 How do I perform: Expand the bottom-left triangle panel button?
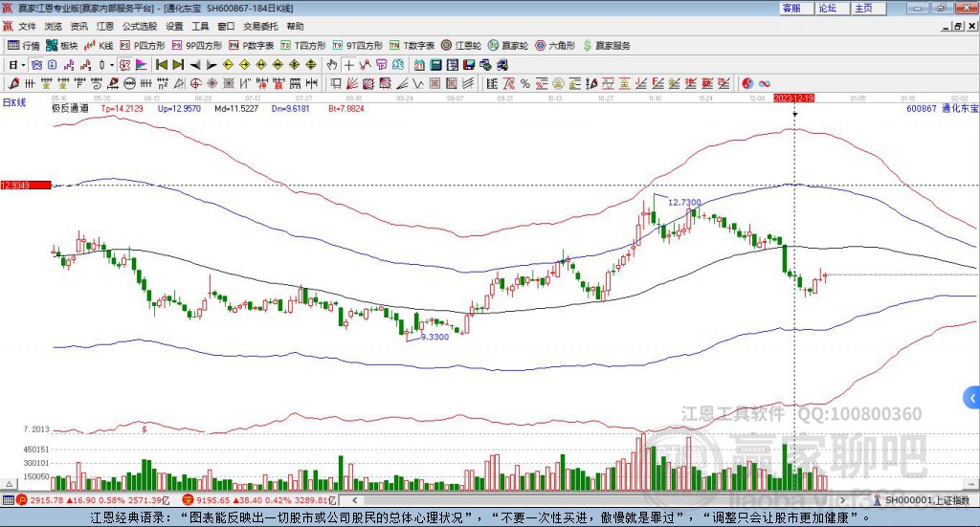[9, 484]
